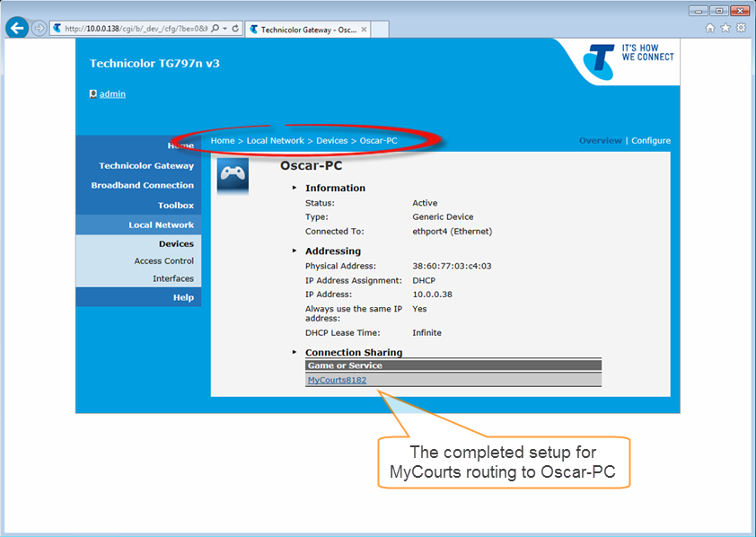Click the search magnifier in address bar
Image resolution: width=756 pixels, height=537 pixels.
(215, 29)
